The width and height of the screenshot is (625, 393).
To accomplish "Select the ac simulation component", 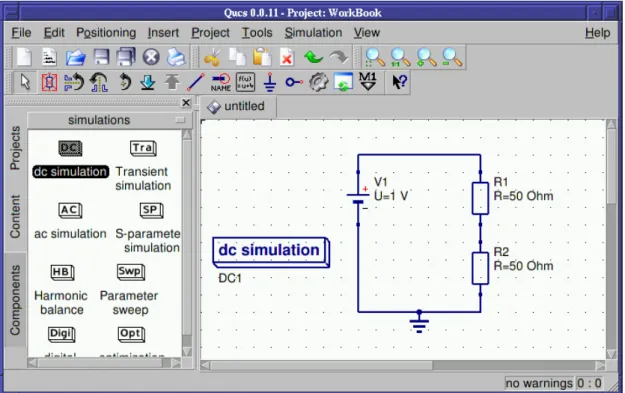I will click(x=70, y=221).
